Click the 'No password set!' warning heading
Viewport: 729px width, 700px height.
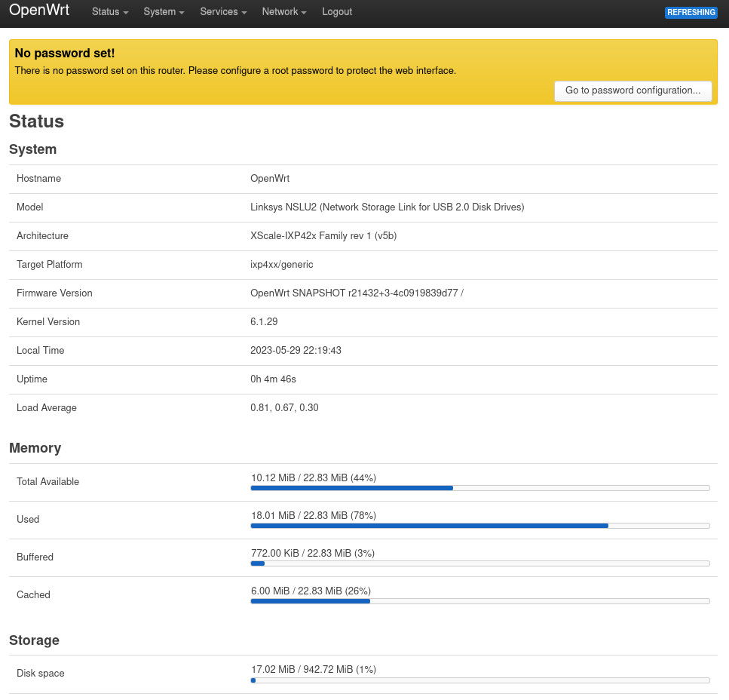[65, 54]
